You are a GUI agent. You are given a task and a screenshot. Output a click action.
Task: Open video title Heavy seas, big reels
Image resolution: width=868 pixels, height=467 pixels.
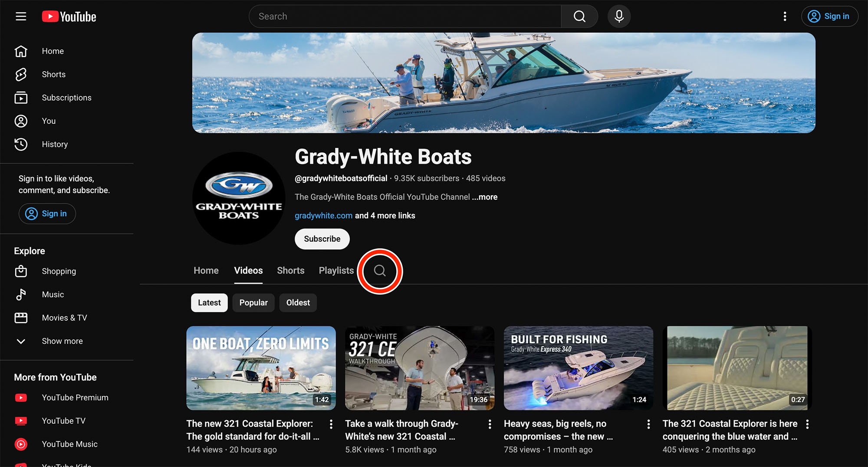click(x=559, y=430)
